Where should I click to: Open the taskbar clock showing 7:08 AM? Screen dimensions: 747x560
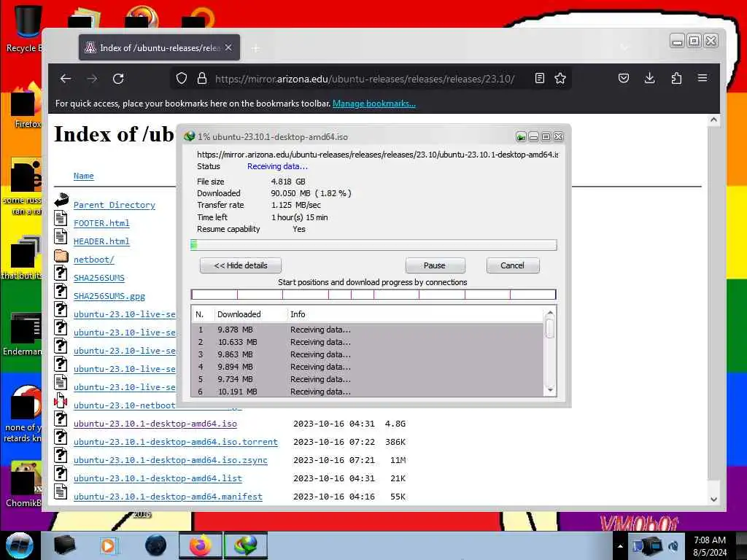(x=709, y=545)
